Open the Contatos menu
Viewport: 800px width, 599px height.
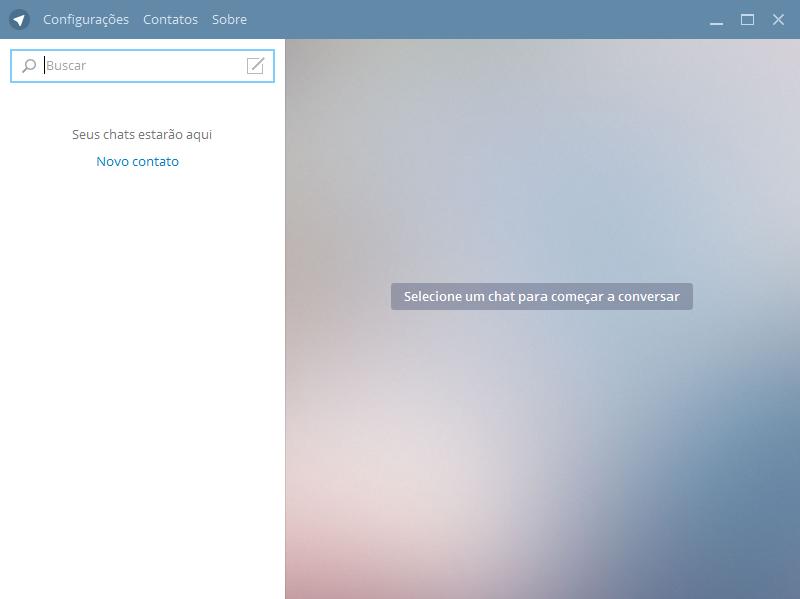(x=170, y=19)
